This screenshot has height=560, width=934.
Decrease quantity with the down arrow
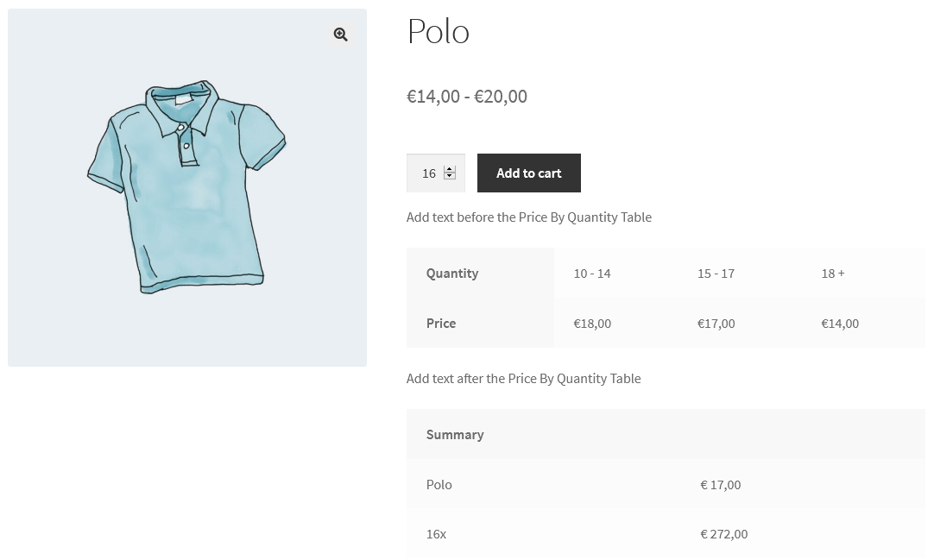click(x=450, y=177)
